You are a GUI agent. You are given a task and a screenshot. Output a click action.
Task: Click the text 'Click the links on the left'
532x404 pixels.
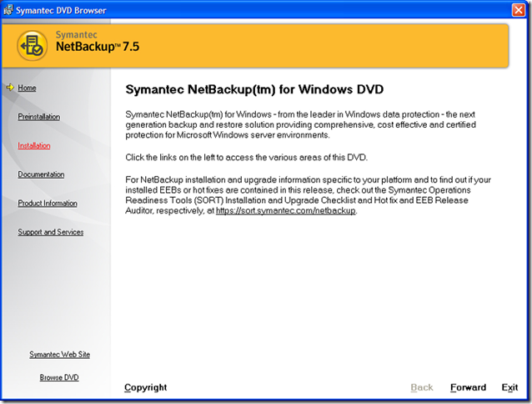[170, 158]
